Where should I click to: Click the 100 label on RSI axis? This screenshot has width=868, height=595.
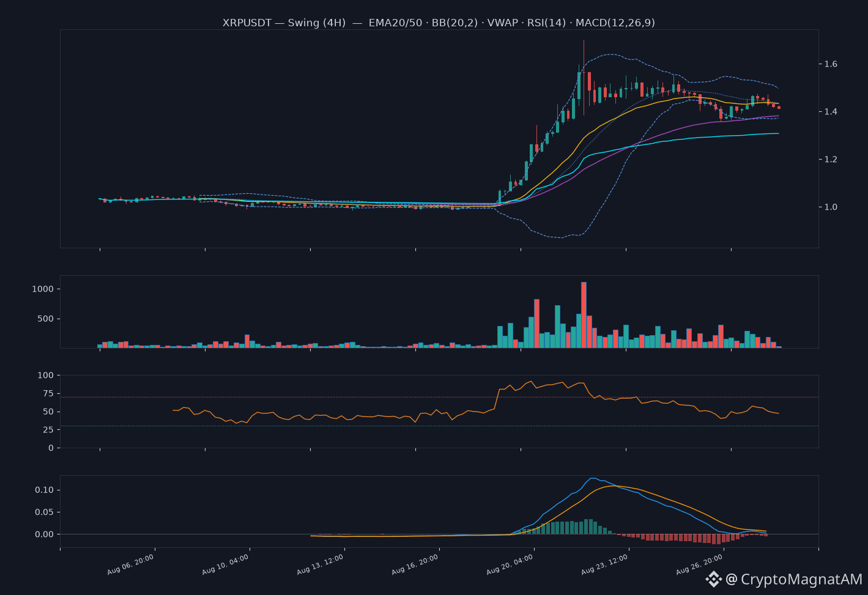point(46,375)
